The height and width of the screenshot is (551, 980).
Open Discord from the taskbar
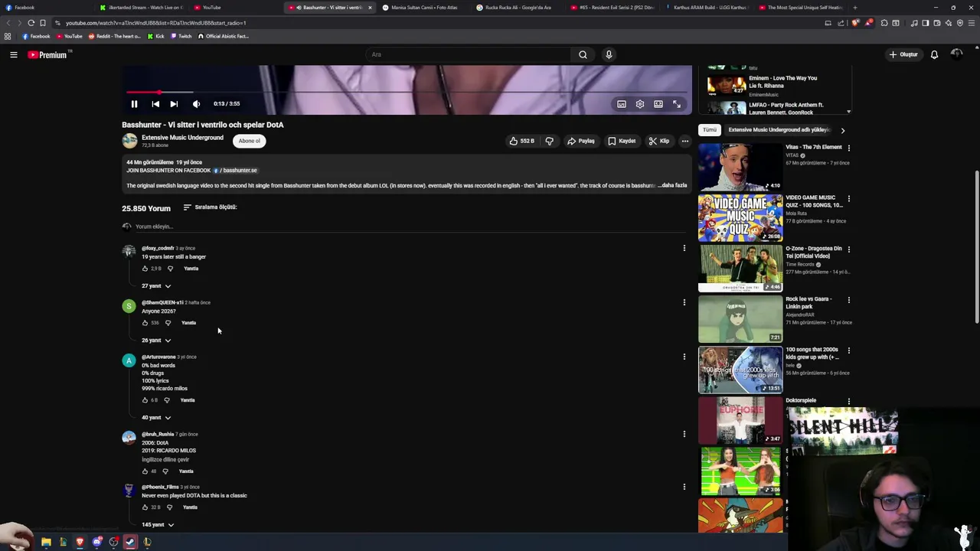(x=96, y=542)
